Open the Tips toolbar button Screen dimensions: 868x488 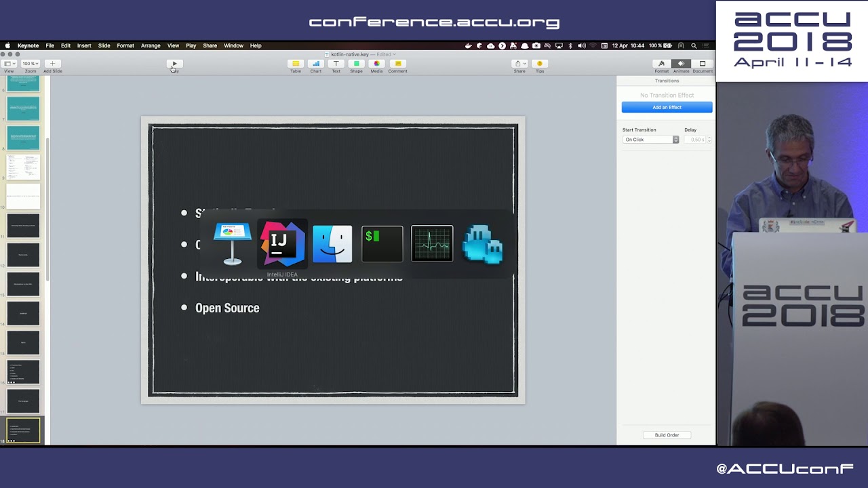(x=540, y=64)
